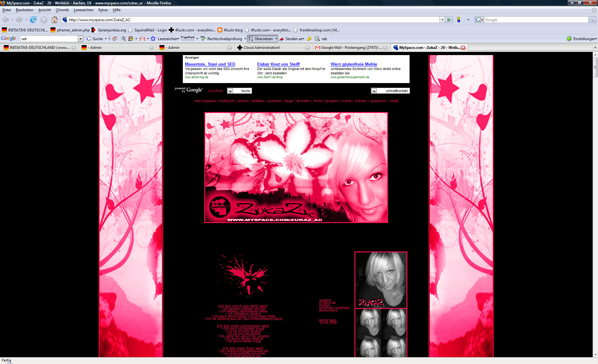Click the browser Forward arrow button

click(19, 20)
